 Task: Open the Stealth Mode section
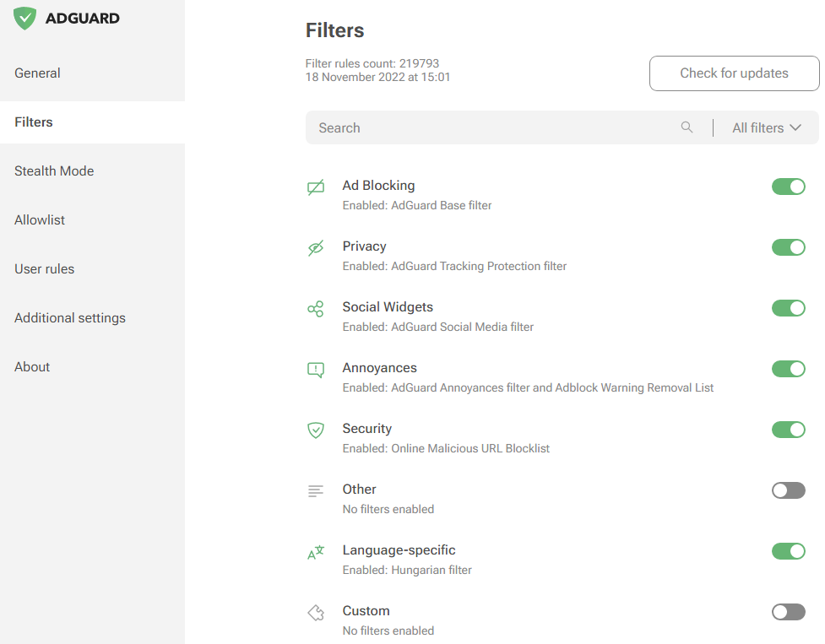54,171
